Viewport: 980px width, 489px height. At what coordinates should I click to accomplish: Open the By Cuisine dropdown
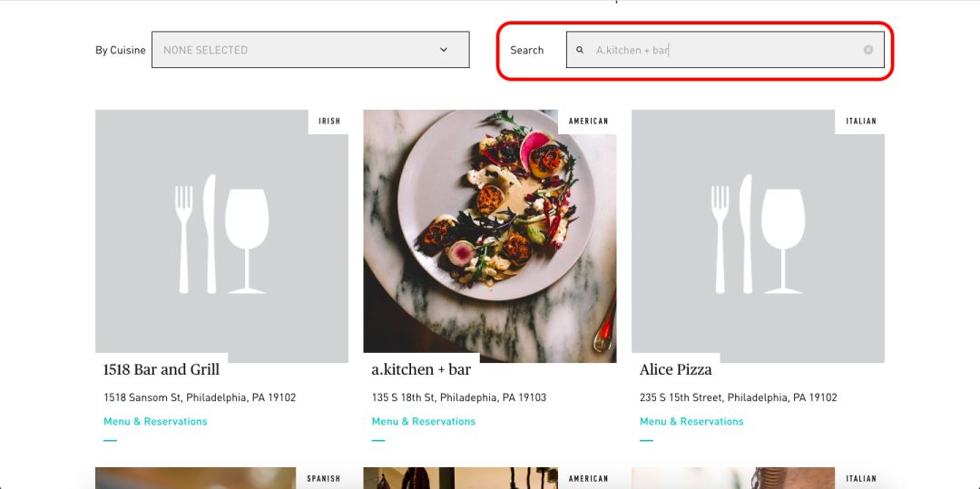[x=310, y=50]
